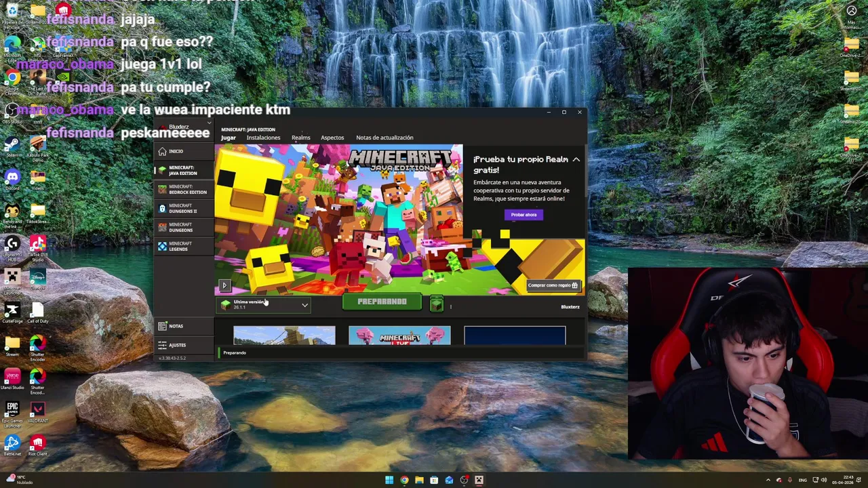This screenshot has width=868, height=488.
Task: Play the banner video preview
Action: [x=224, y=285]
